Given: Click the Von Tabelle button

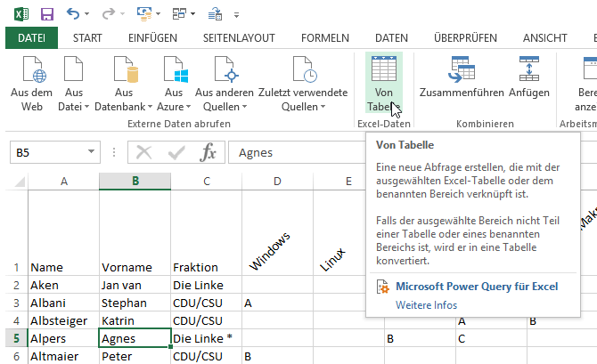Looking at the screenshot, I should click(x=384, y=83).
